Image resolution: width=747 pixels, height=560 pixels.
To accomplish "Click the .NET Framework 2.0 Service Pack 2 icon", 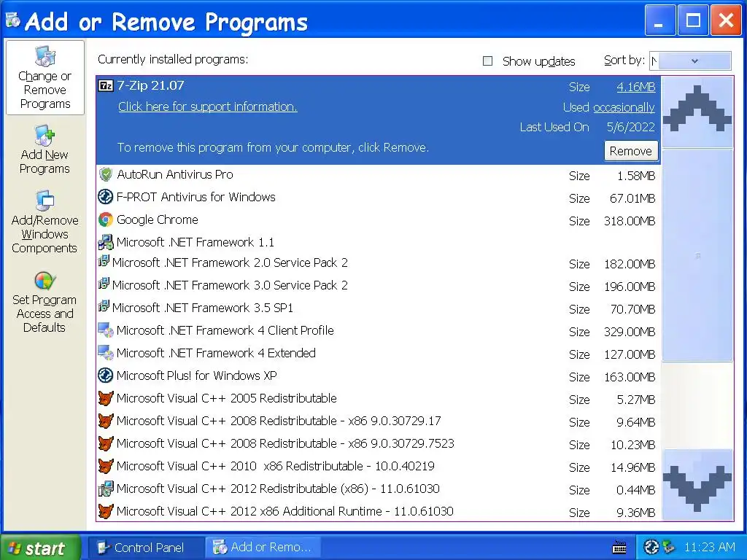I will [x=104, y=261].
